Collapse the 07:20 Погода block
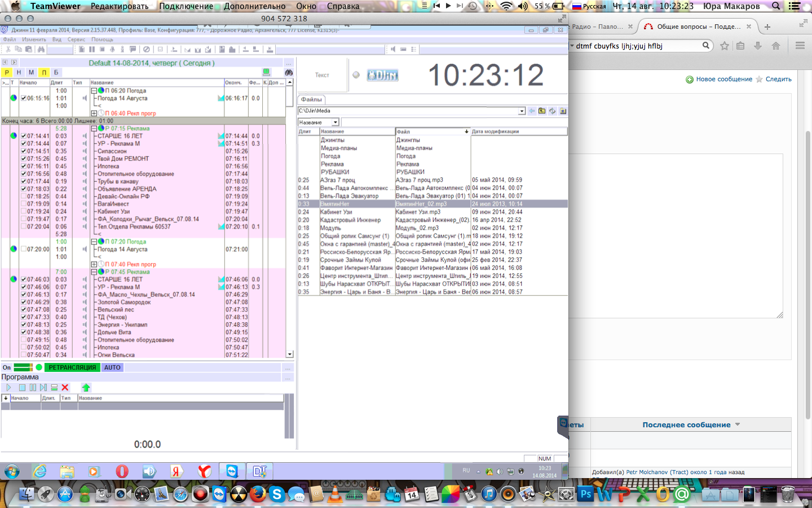 pyautogui.click(x=94, y=242)
